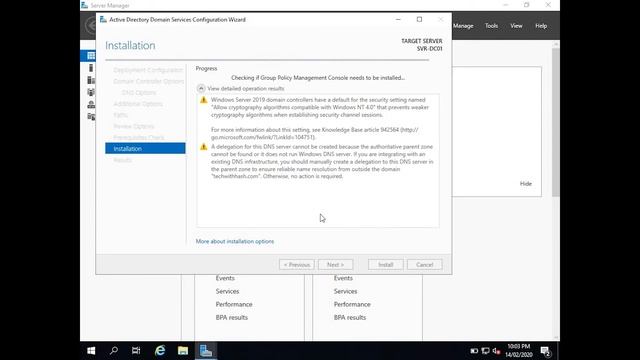Click the Install button
640x360 pixels.
pos(386,264)
